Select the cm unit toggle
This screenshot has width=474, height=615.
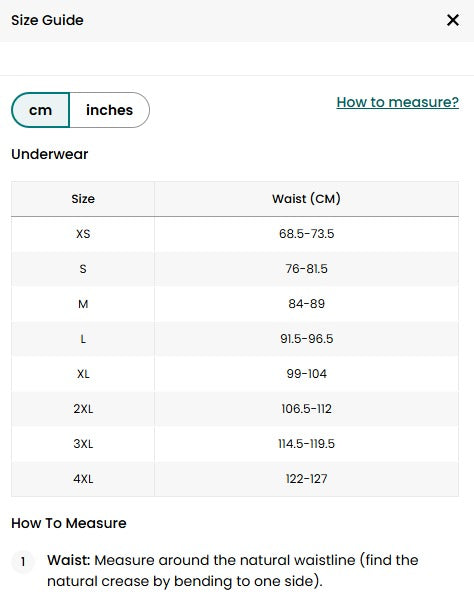click(40, 110)
